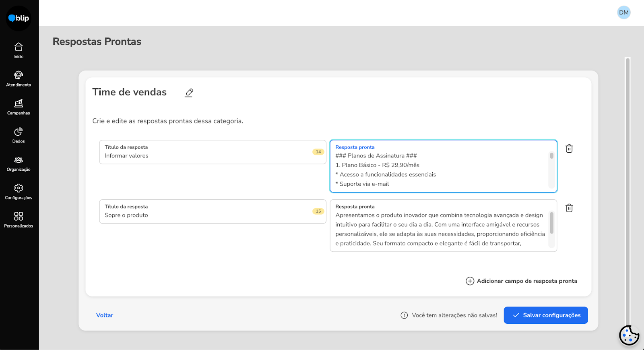Screen dimensions: 644x350
Task: Delete the 'Informar valores' response
Action: click(569, 149)
